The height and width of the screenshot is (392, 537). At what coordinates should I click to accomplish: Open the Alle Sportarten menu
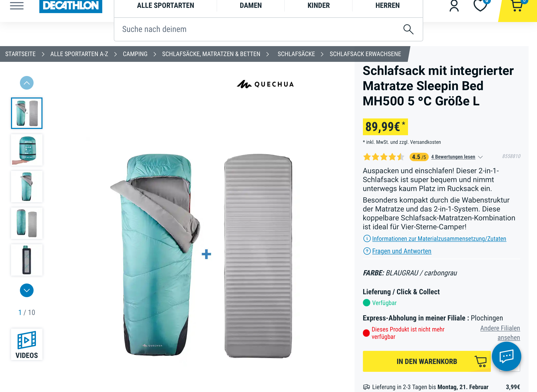click(x=165, y=6)
